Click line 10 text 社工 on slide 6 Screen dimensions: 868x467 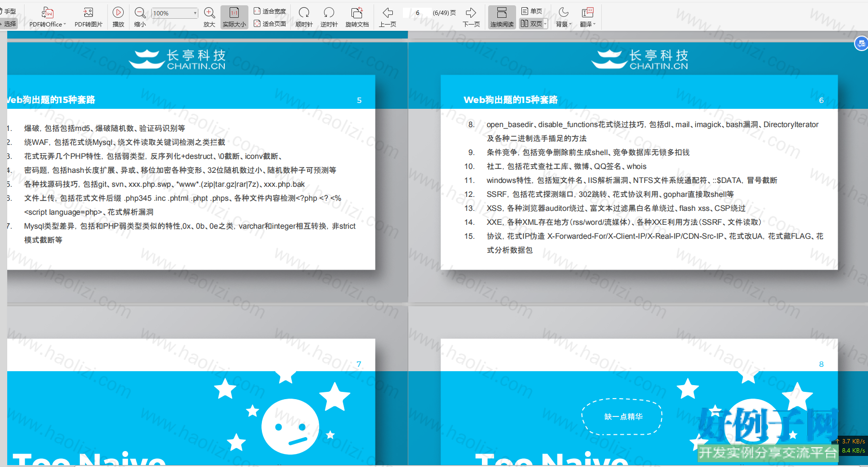coord(567,167)
